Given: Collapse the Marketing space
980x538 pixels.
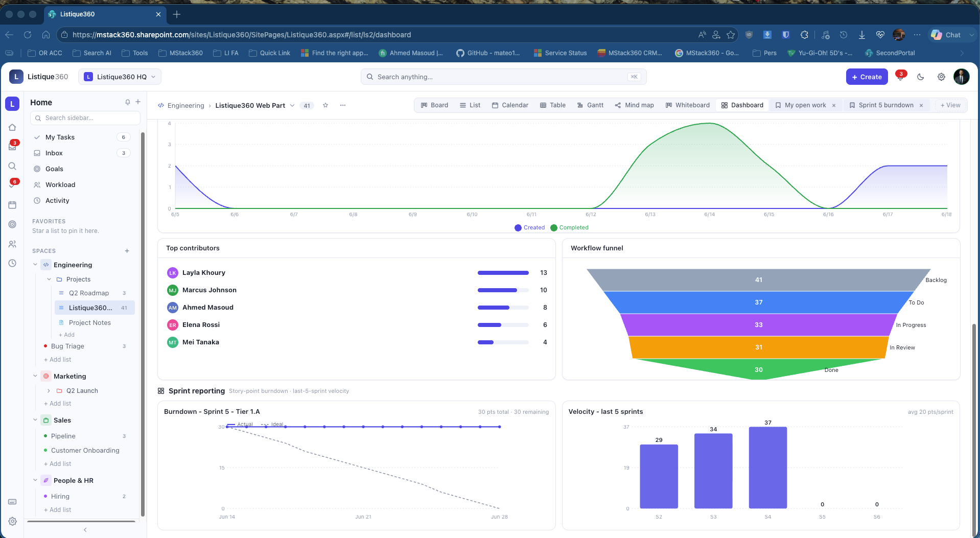Looking at the screenshot, I should 35,376.
